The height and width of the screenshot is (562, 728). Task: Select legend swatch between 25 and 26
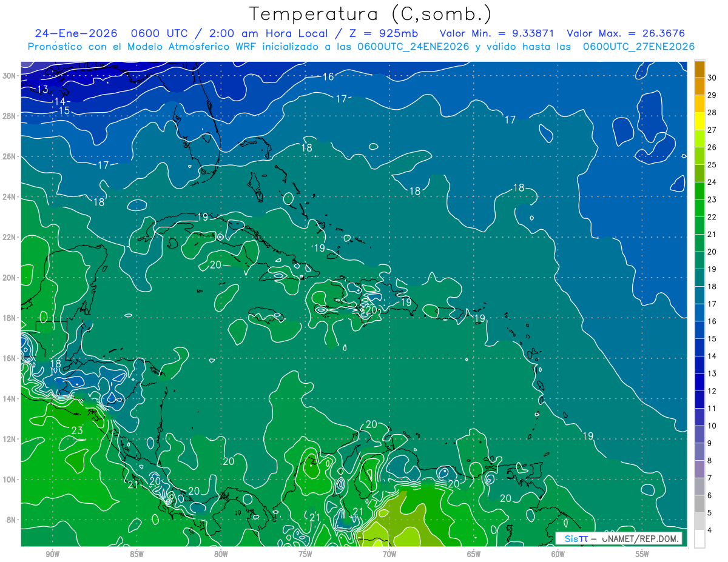[x=699, y=156]
